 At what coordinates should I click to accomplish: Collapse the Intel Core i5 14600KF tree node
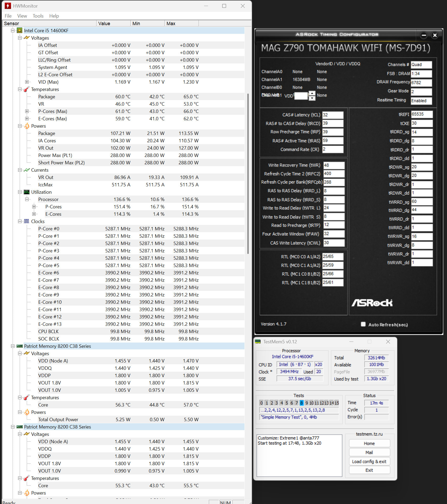coord(13,31)
